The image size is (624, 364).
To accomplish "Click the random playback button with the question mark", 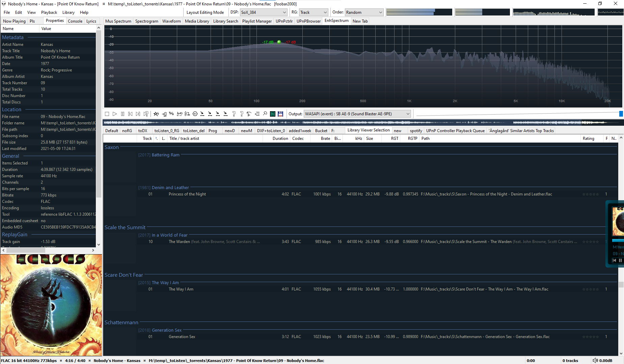I will [x=146, y=114].
